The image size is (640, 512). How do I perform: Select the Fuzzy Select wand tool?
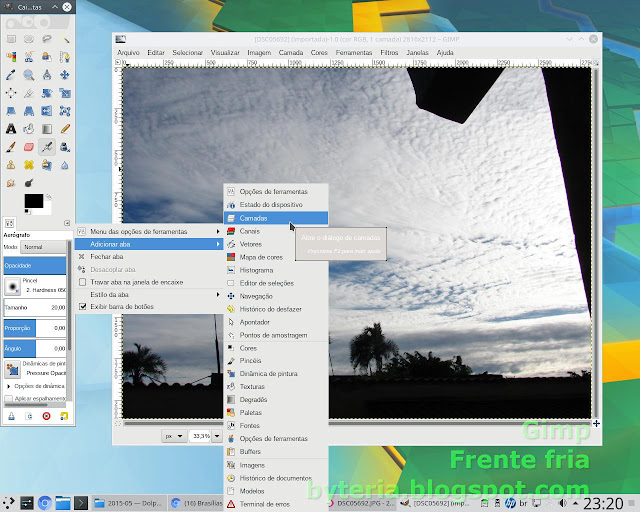pos(65,39)
